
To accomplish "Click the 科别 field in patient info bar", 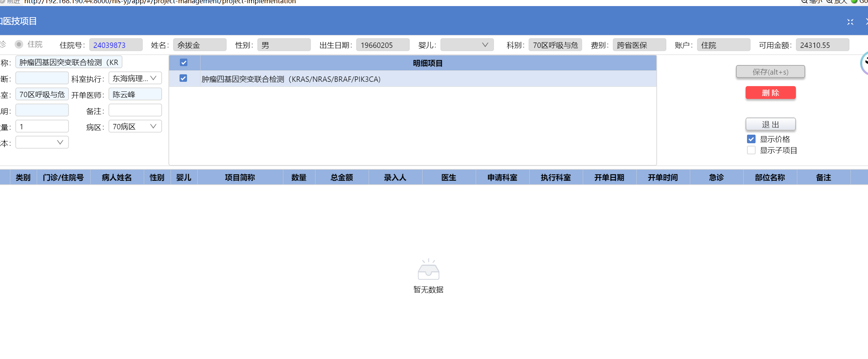I will click(555, 45).
